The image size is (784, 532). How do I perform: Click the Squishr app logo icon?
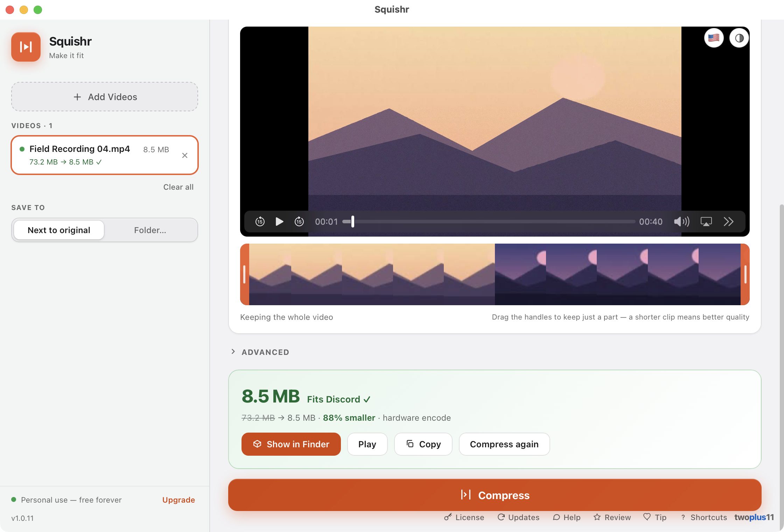[26, 47]
